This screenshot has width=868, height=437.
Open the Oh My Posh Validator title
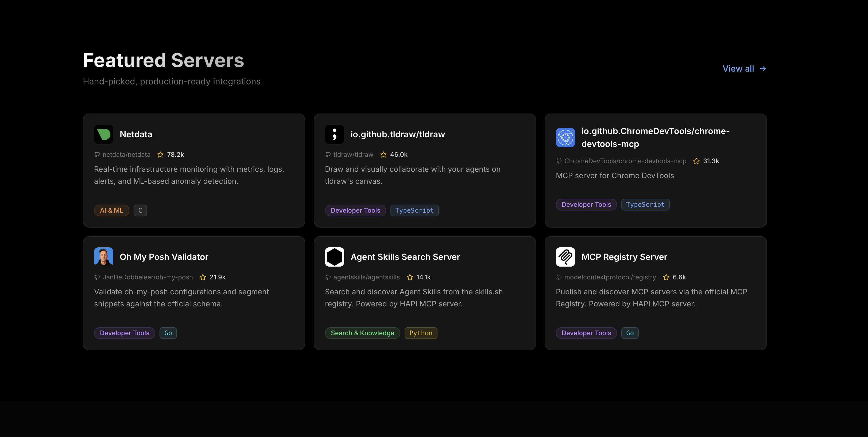[164, 257]
